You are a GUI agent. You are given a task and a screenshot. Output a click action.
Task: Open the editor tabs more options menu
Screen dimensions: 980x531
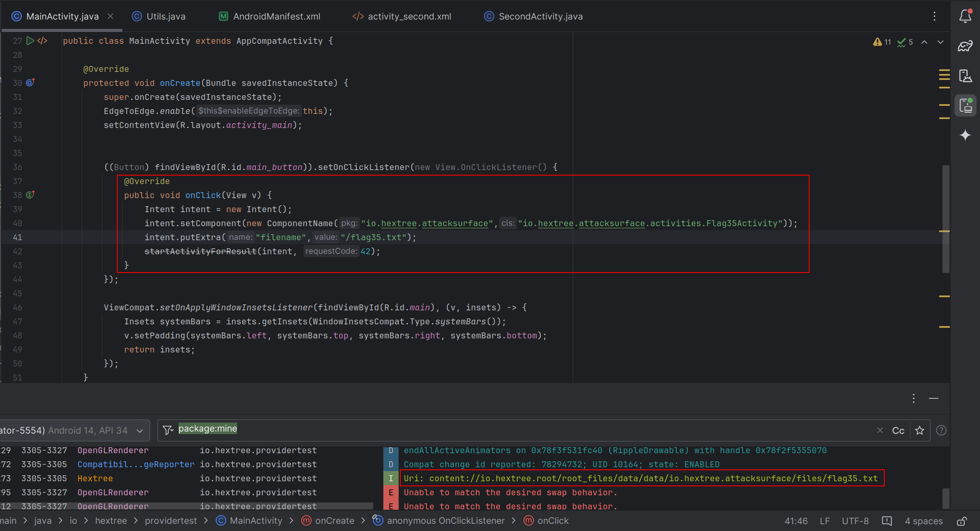(x=934, y=16)
